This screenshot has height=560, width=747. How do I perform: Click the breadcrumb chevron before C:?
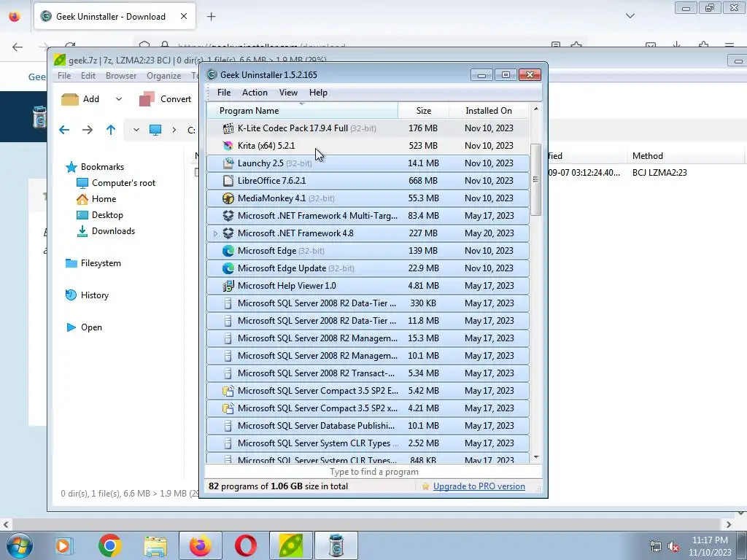click(174, 130)
